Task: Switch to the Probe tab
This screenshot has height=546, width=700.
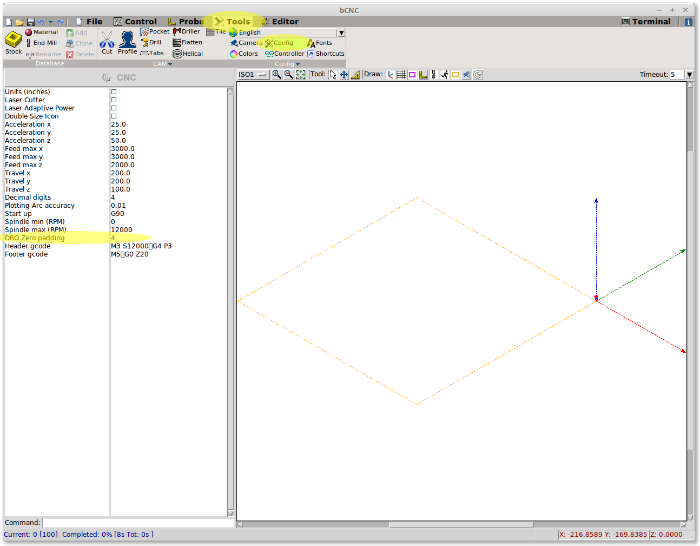Action: coord(185,21)
